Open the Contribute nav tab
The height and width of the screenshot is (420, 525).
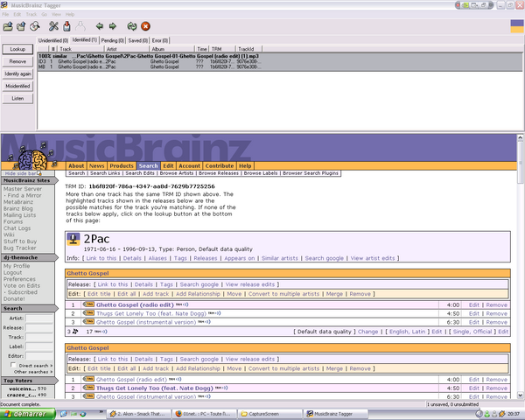pos(220,165)
